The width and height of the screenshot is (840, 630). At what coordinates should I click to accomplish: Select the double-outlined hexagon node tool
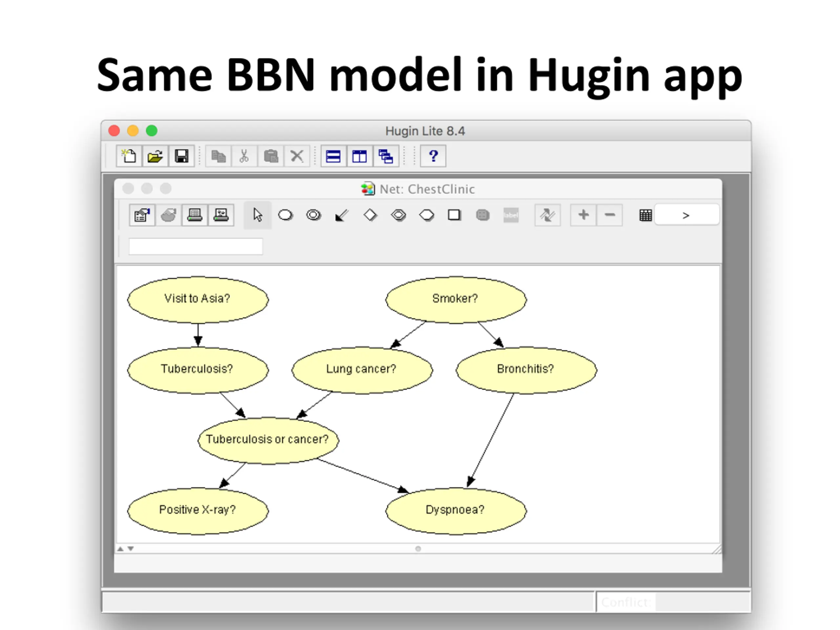click(x=399, y=215)
